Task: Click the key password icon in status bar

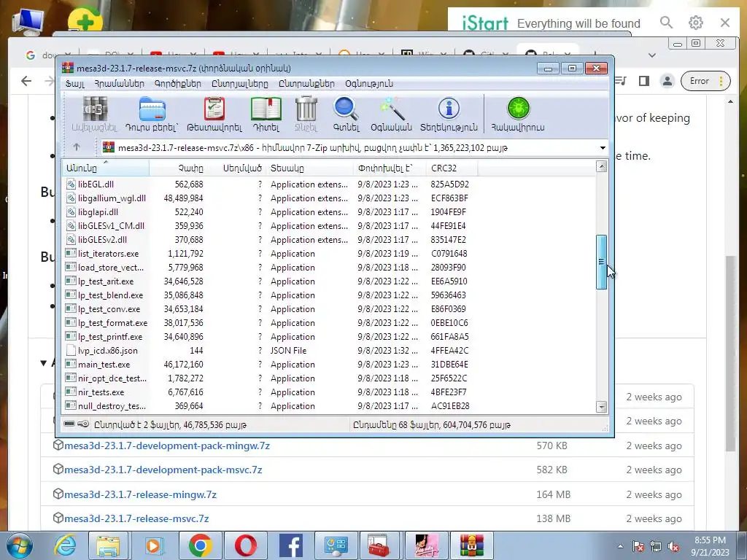Action: pos(83,424)
